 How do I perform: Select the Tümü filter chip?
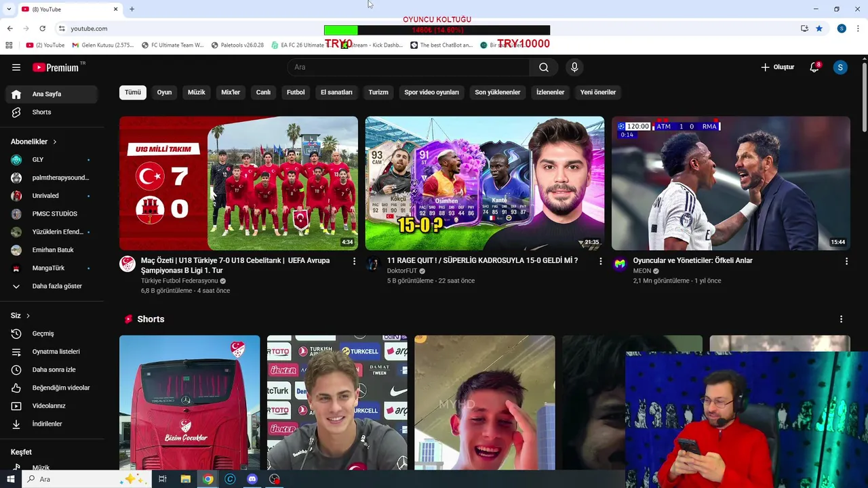[133, 92]
